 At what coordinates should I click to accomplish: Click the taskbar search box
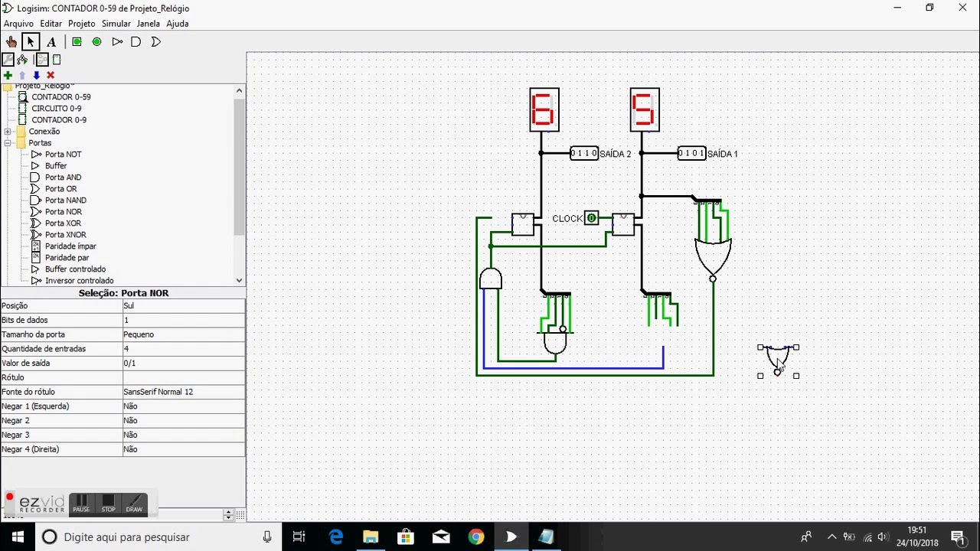point(158,536)
